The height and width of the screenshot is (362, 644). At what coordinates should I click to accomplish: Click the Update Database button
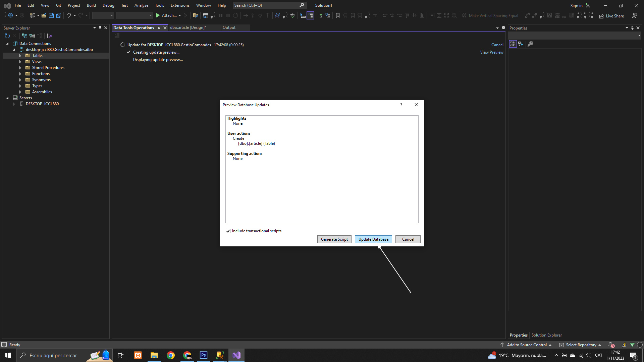[373, 239]
